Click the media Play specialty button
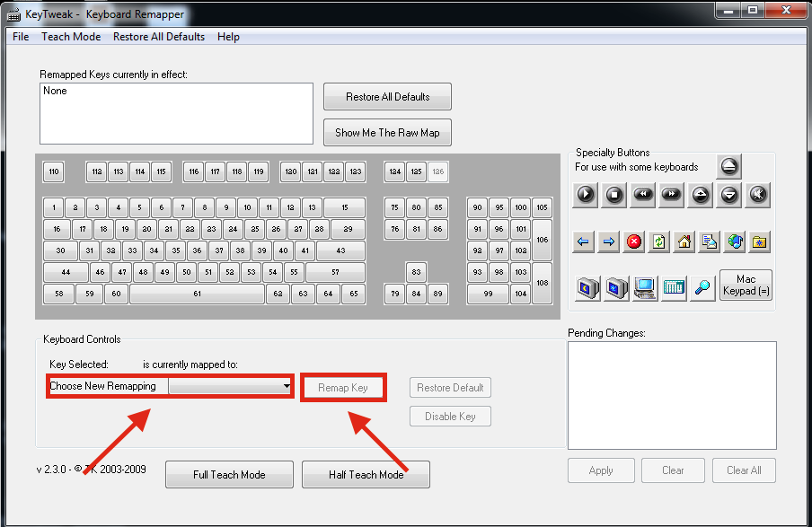 tap(586, 195)
